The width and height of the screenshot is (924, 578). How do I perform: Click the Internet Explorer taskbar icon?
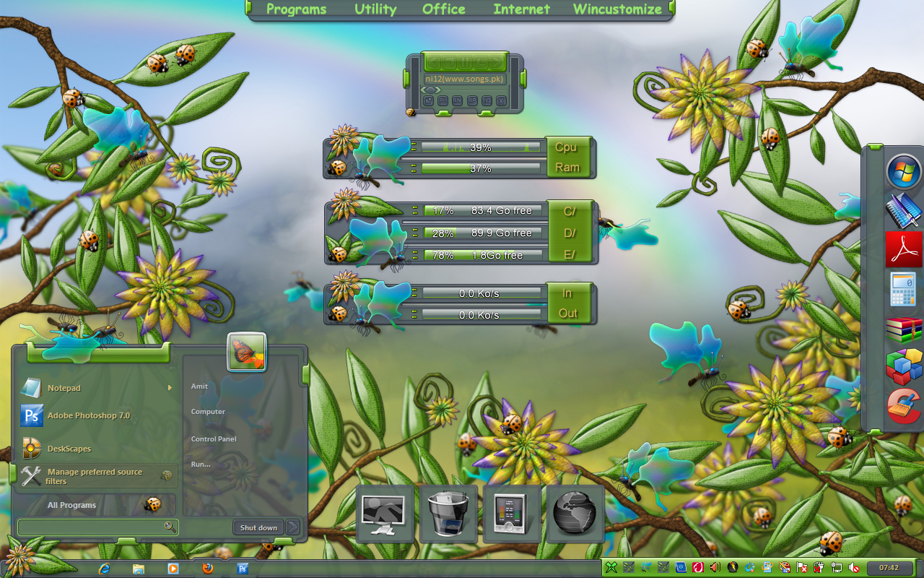[105, 568]
